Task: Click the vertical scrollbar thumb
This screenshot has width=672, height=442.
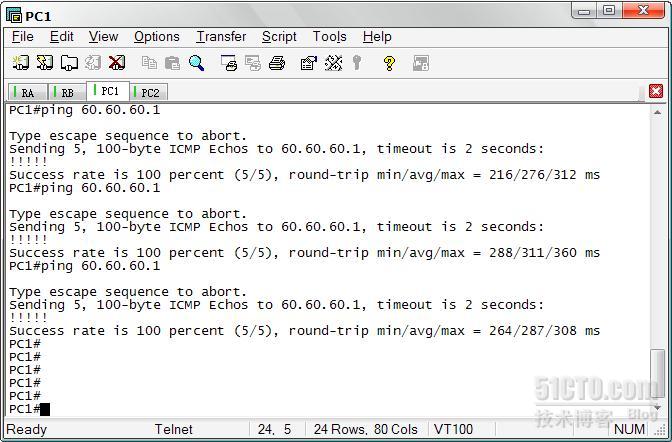Action: [x=657, y=374]
